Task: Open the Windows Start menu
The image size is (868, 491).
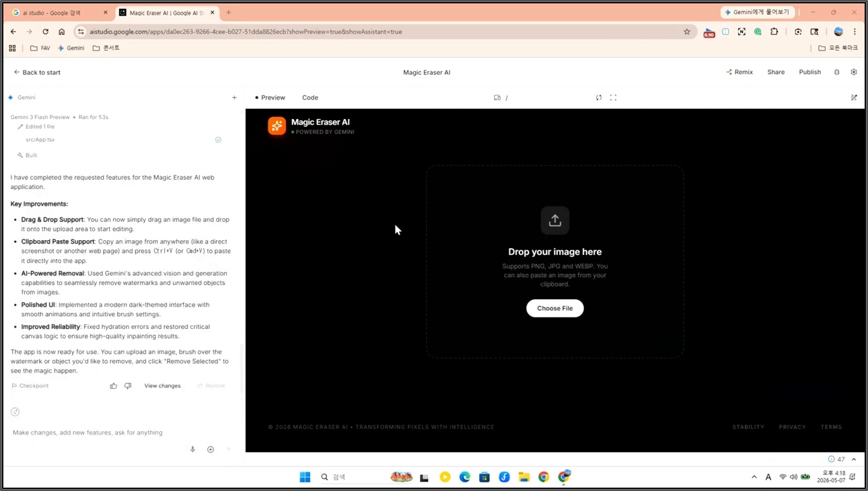Action: click(305, 477)
